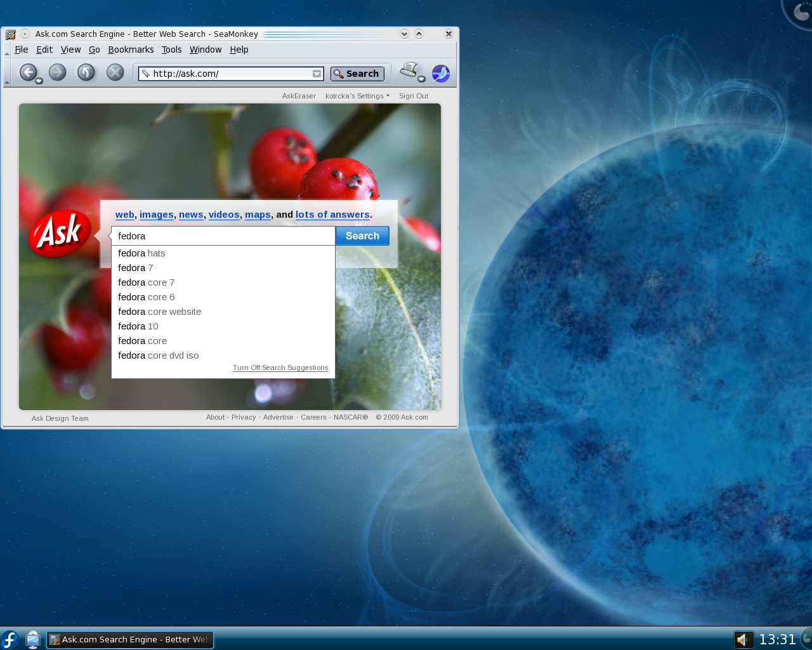
Task: Follow the 'web' link
Action: pos(125,215)
